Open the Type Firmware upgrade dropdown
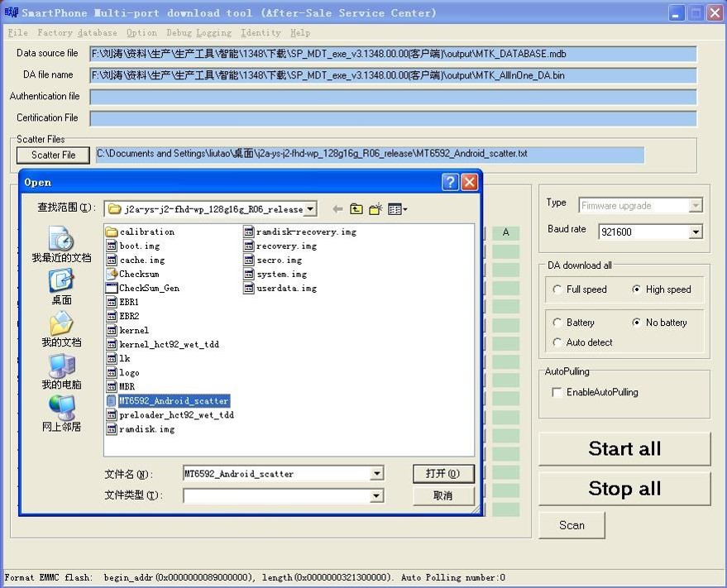 tap(696, 205)
